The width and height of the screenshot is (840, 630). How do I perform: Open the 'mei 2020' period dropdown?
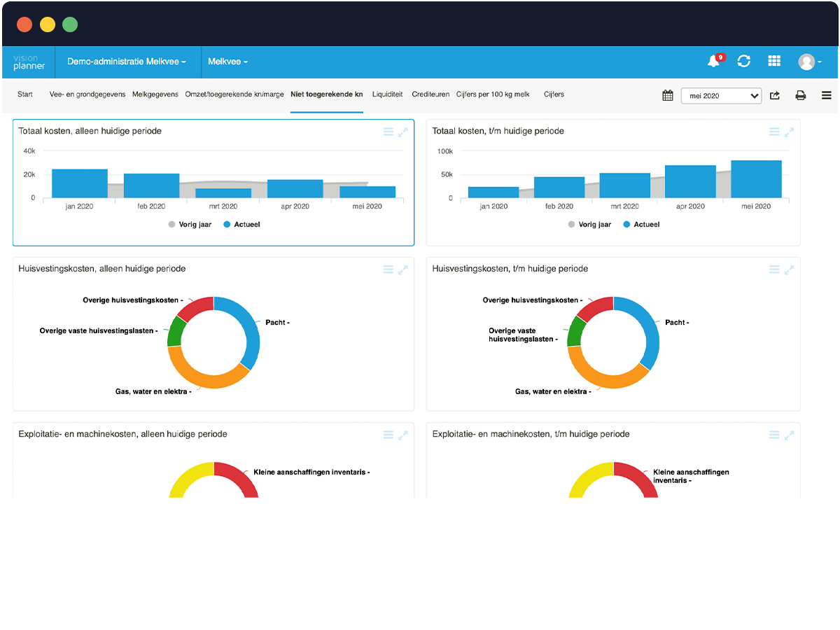coord(722,95)
